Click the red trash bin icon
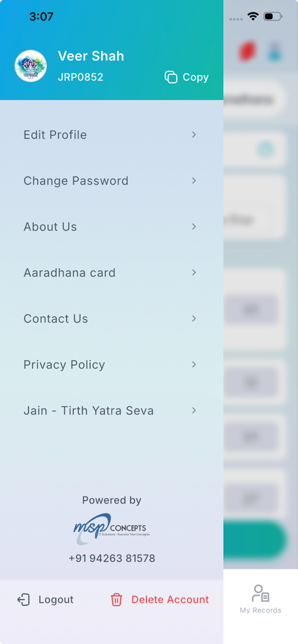This screenshot has width=298, height=644. pyautogui.click(x=117, y=600)
